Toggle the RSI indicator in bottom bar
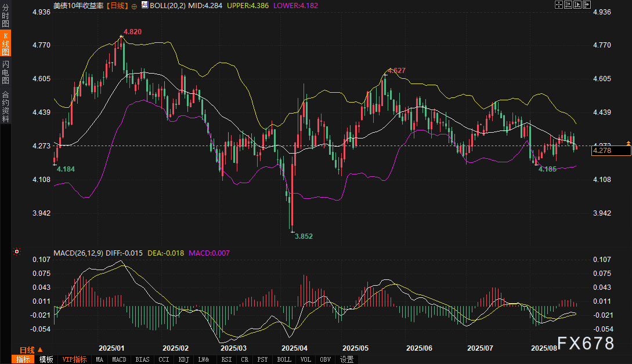The height and width of the screenshot is (364, 632). click(225, 359)
